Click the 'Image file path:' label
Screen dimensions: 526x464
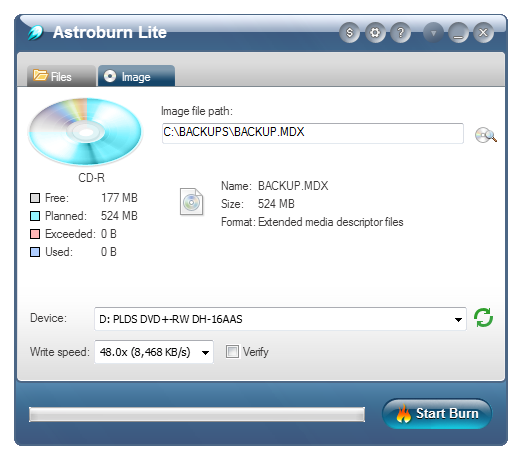(197, 111)
